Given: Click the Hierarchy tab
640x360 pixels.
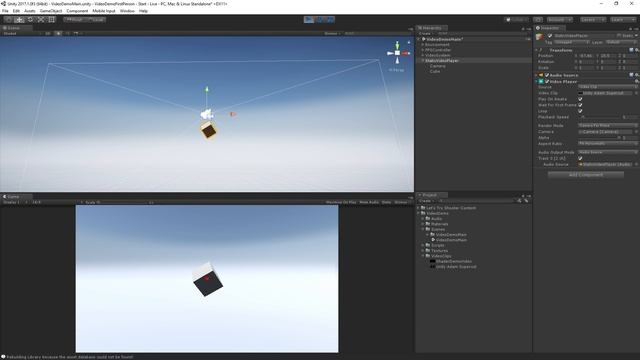Looking at the screenshot, I should (x=431, y=28).
